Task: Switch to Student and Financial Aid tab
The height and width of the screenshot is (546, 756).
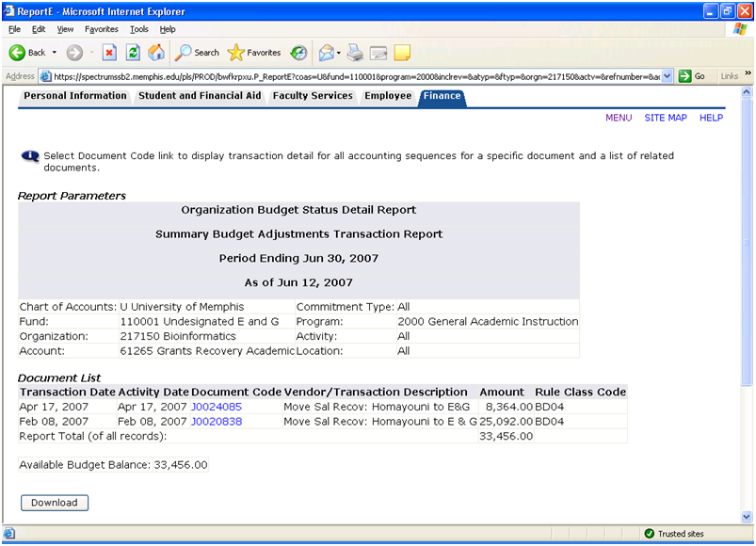Action: click(200, 96)
